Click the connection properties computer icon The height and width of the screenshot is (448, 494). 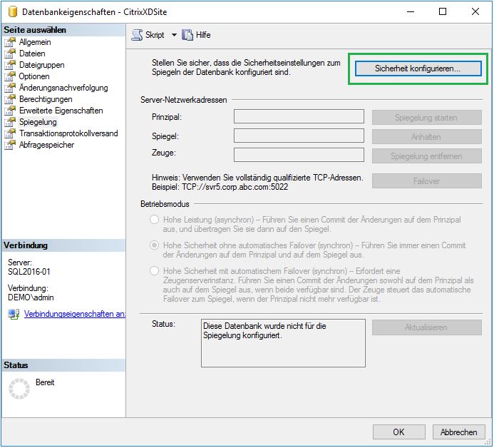pos(14,315)
